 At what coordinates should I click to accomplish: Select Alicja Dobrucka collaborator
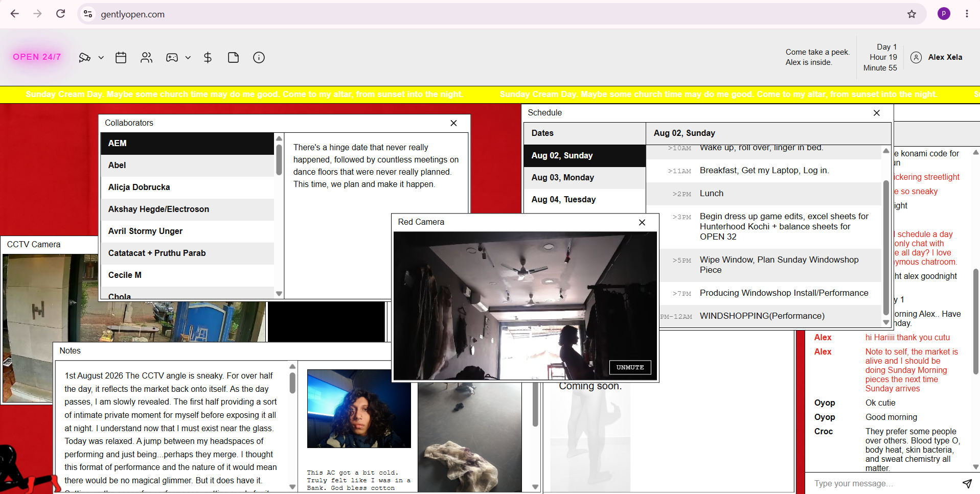pyautogui.click(x=188, y=187)
